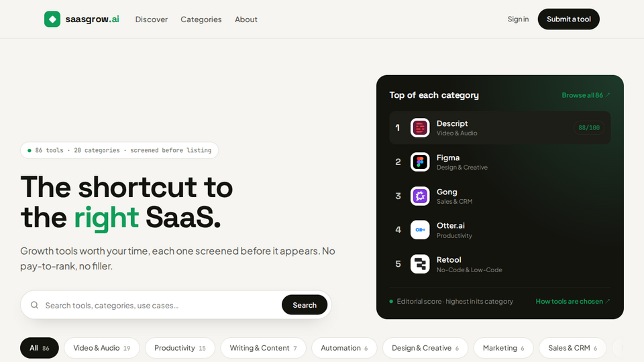Open the Categories nav item

[201, 19]
